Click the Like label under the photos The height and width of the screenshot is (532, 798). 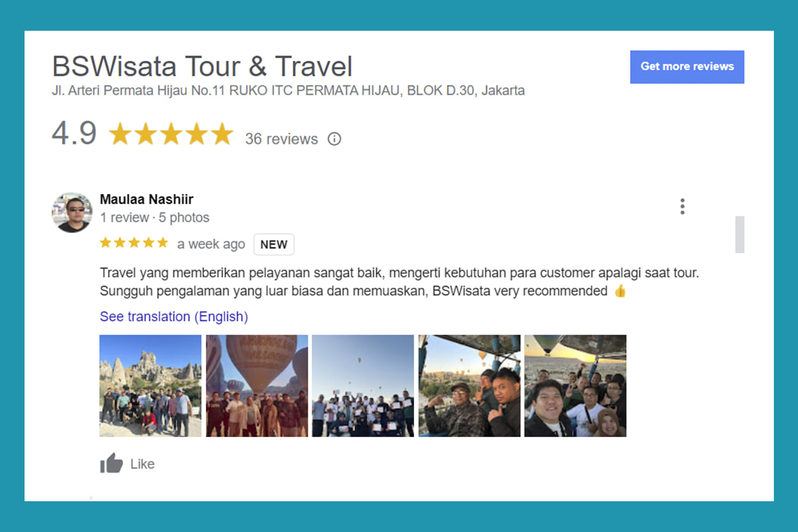143,464
